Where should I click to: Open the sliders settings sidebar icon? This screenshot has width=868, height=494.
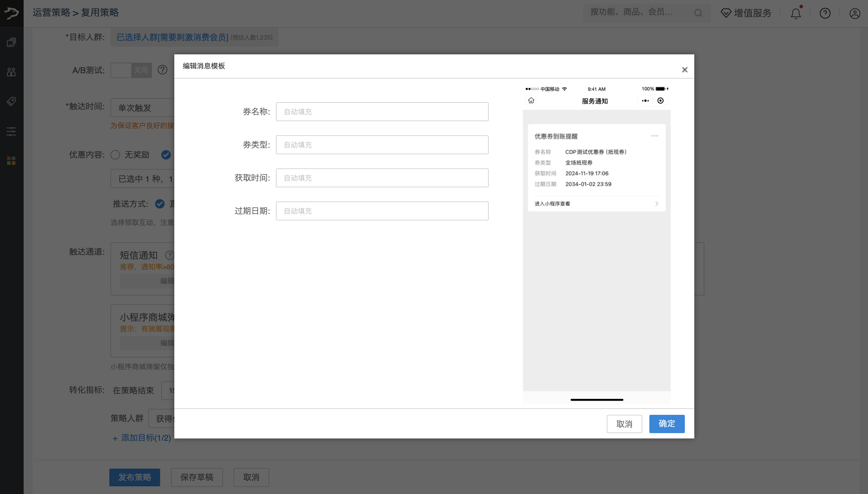[11, 131]
